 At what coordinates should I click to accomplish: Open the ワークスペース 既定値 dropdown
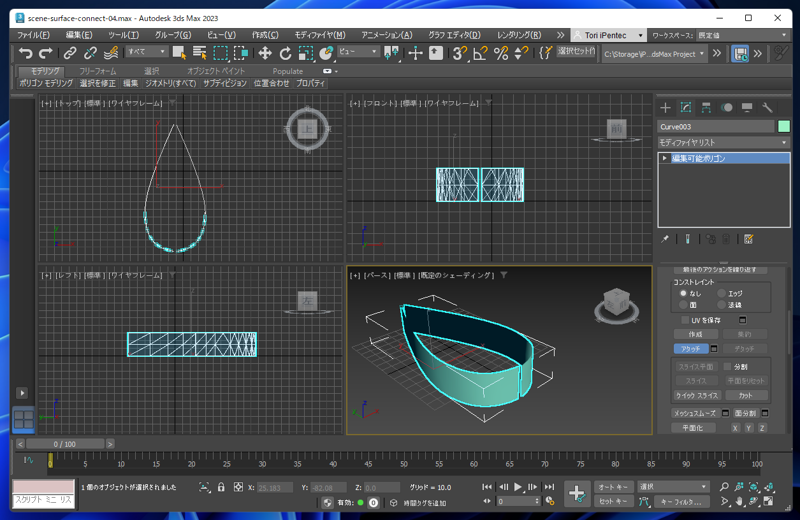tap(742, 35)
